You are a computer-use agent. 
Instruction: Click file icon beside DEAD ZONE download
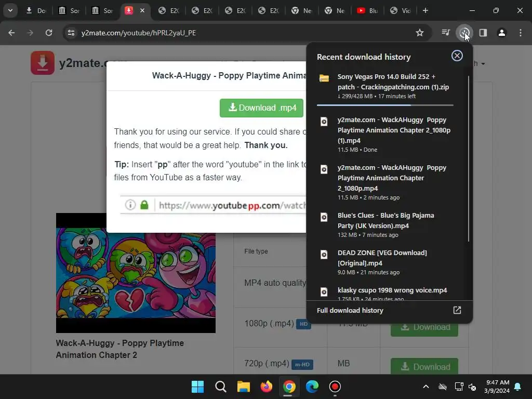[x=324, y=255]
